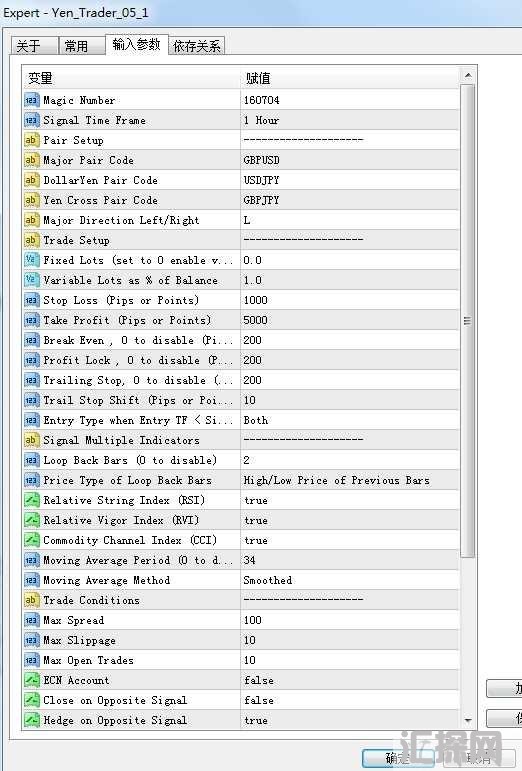Image resolution: width=522 pixels, height=771 pixels.
Task: Select the Trade Conditions row label
Action: click(x=91, y=600)
